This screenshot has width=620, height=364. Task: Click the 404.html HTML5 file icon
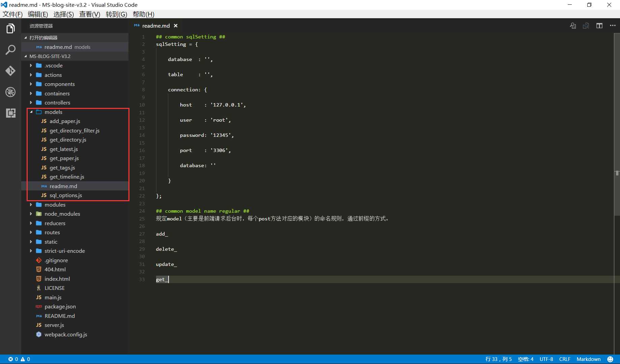tap(39, 269)
